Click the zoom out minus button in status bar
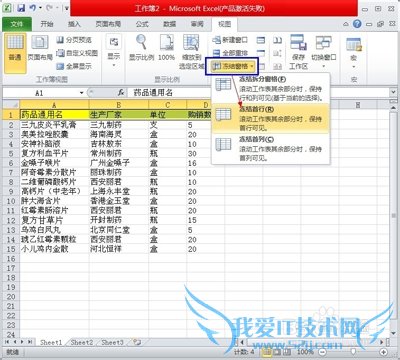This screenshot has height=360, width=400. pyautogui.click(x=322, y=352)
